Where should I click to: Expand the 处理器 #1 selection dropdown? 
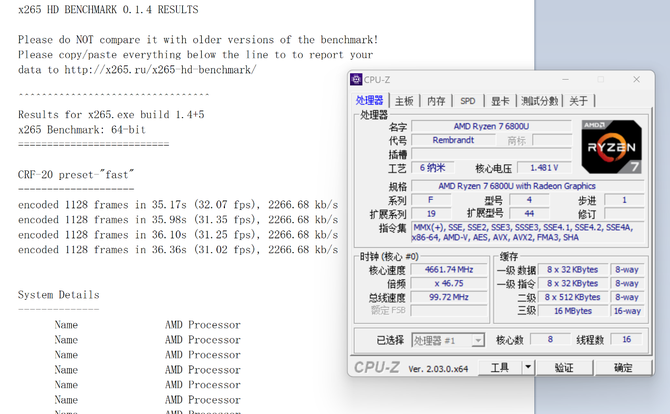point(477,340)
